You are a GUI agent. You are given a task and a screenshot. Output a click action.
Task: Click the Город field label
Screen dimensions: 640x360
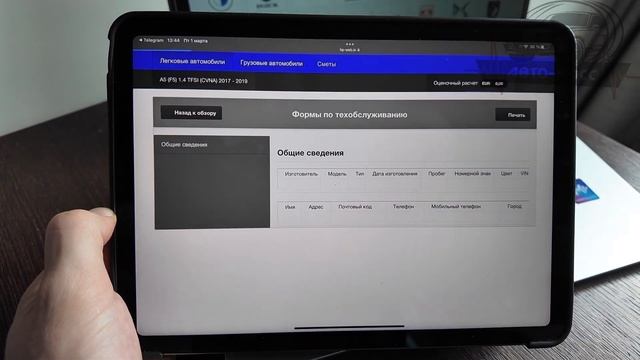point(514,206)
